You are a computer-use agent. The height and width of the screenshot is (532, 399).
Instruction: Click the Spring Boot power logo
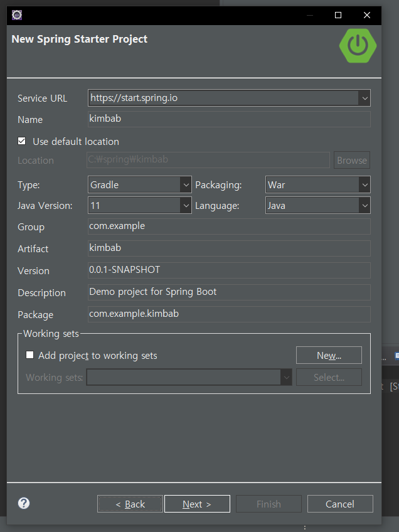point(358,45)
